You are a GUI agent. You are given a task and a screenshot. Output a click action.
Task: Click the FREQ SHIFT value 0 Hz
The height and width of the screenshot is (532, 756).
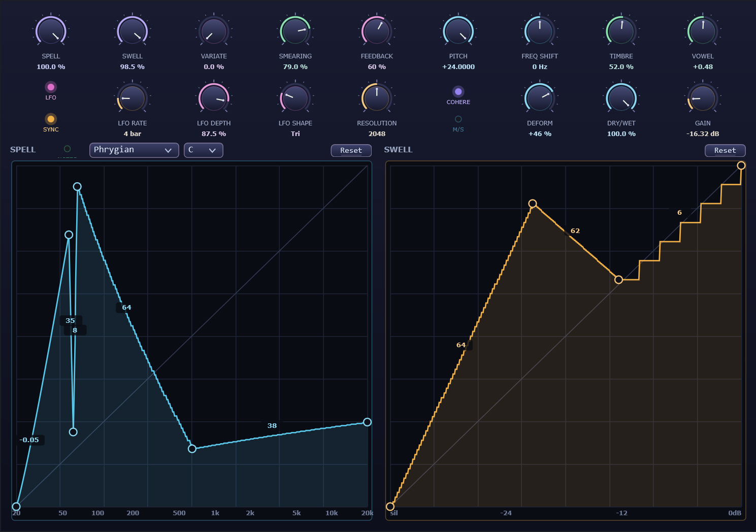click(540, 67)
